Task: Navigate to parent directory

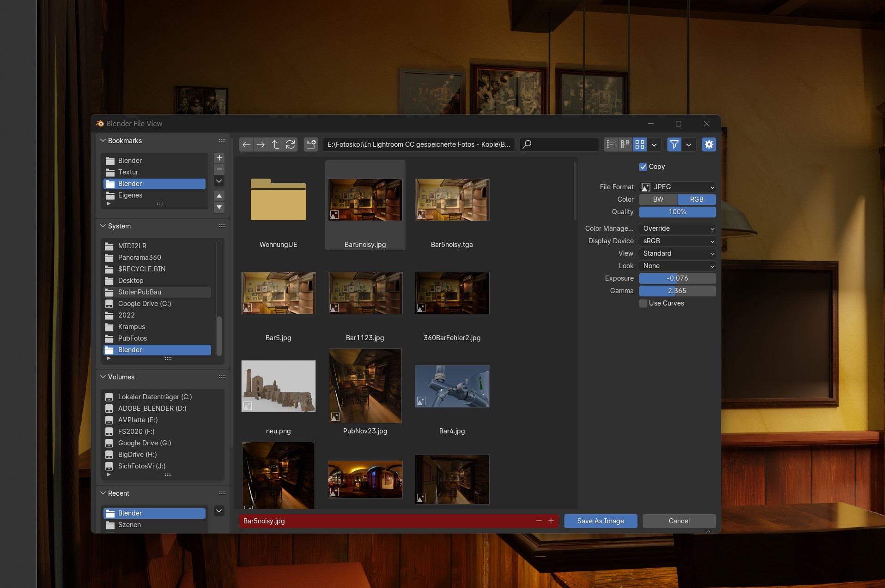Action: 275,144
